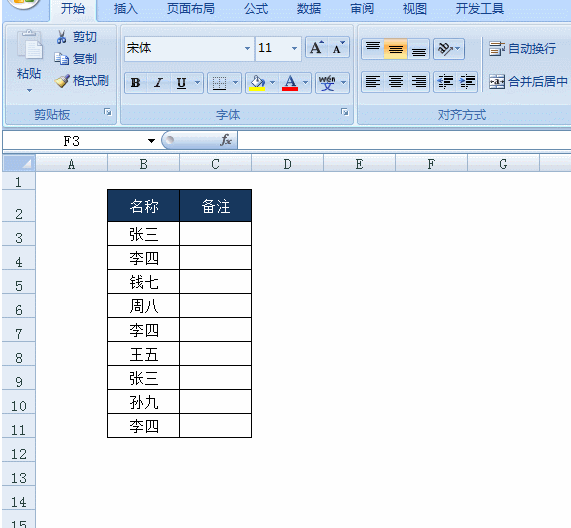Increase font size with large A

316,48
